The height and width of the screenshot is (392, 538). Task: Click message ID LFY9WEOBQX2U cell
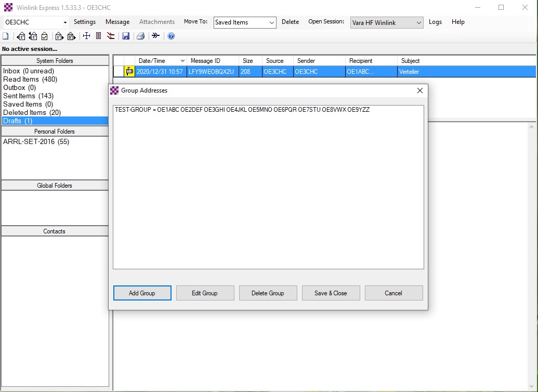click(x=212, y=72)
